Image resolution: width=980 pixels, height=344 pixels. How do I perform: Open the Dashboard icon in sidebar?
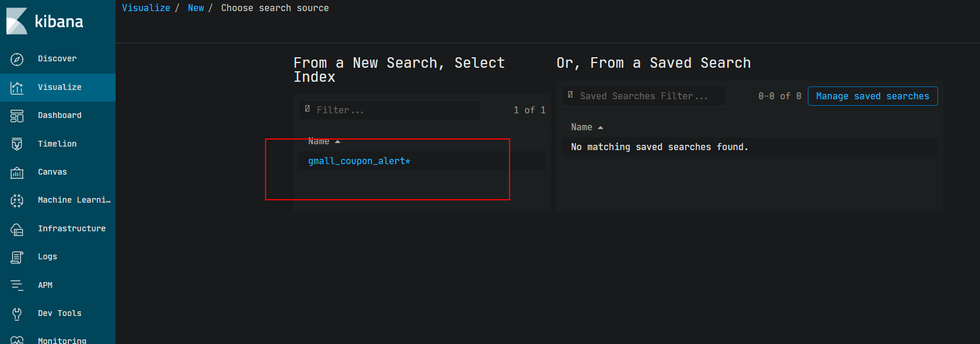point(17,116)
